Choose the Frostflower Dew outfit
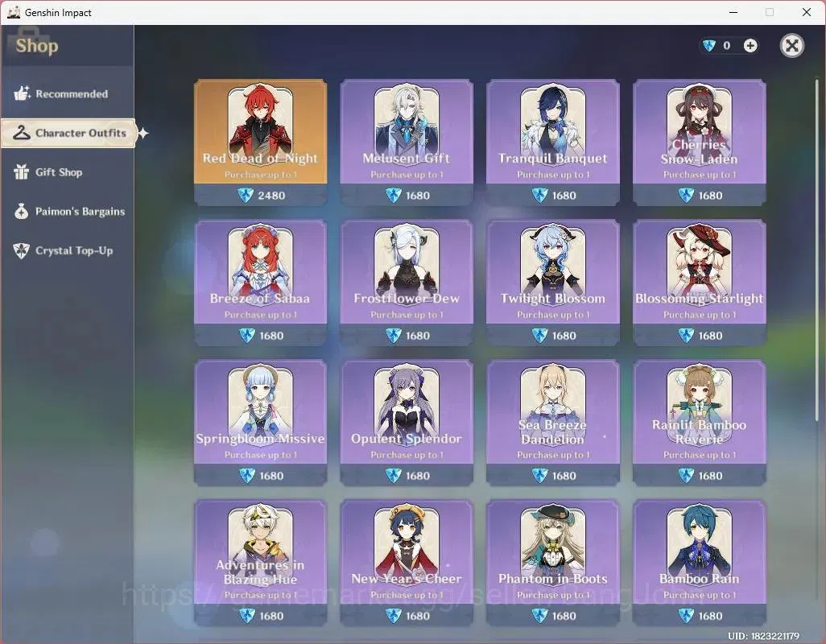Viewport: 826px width, 644px height. click(407, 283)
